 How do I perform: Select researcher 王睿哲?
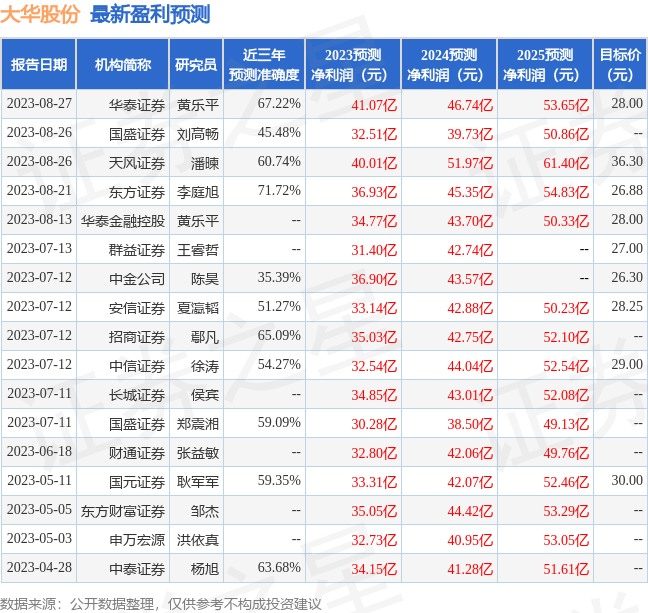pyautogui.click(x=198, y=250)
